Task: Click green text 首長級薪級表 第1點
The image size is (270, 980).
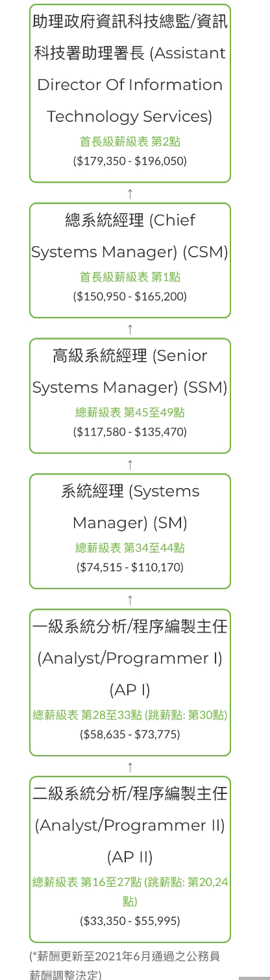Action: coord(130,277)
